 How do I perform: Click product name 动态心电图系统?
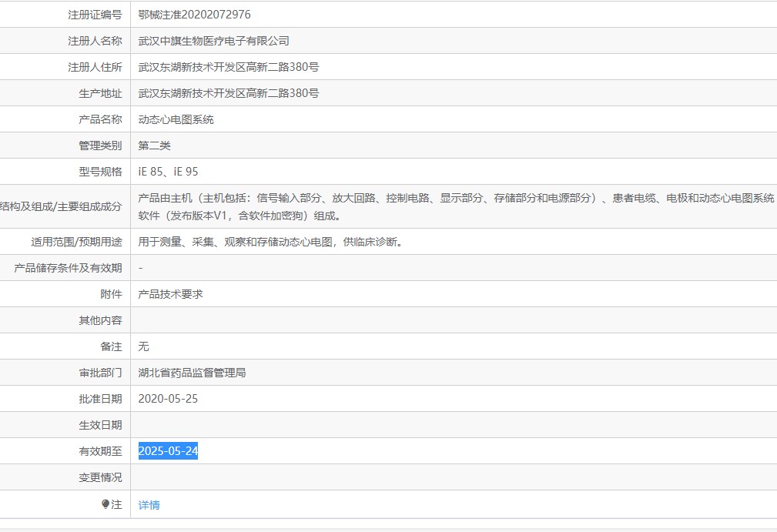(176, 119)
